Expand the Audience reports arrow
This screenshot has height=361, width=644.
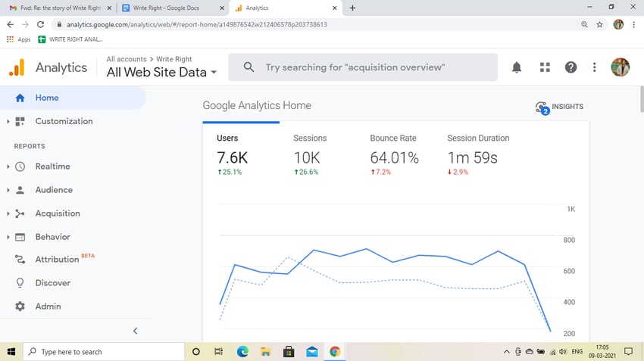tap(8, 190)
